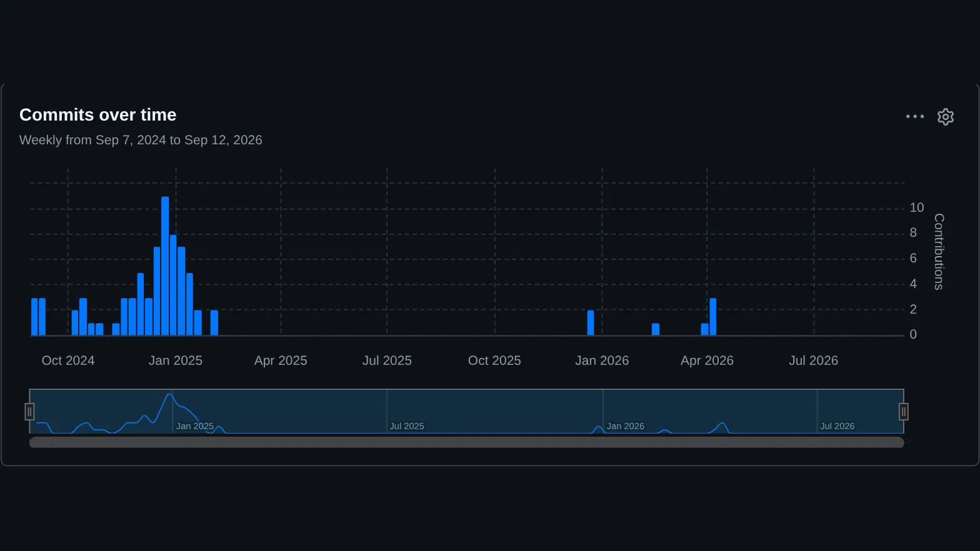Click the tallest commit bar near Jan 2025
The width and height of the screenshot is (980, 551).
click(165, 266)
